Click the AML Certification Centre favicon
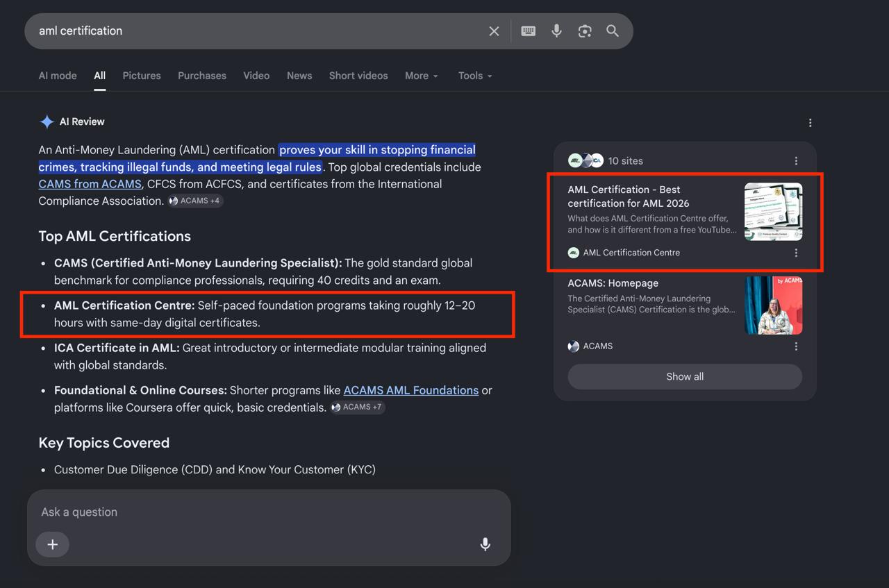The image size is (889, 588). 574,253
